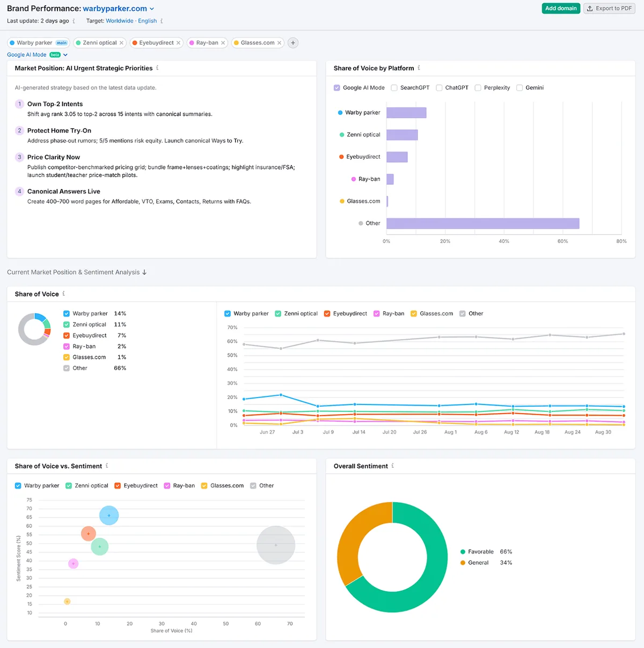This screenshot has height=648, width=644.
Task: Click the info icon next to Last update
Action: tap(74, 21)
